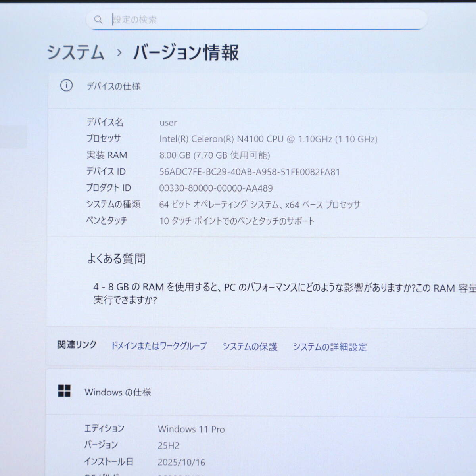This screenshot has width=476, height=476.
Task: Go back to システム breadcrumb
Action: (x=75, y=52)
